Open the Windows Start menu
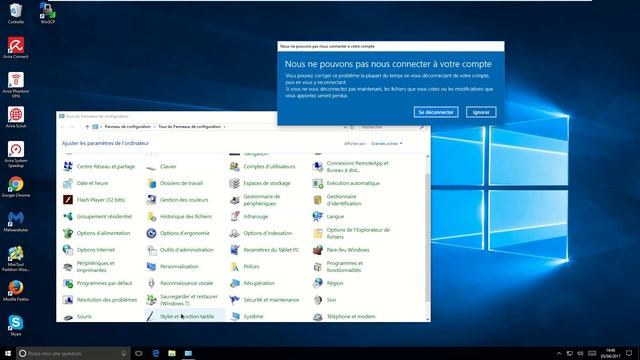 pos(8,353)
